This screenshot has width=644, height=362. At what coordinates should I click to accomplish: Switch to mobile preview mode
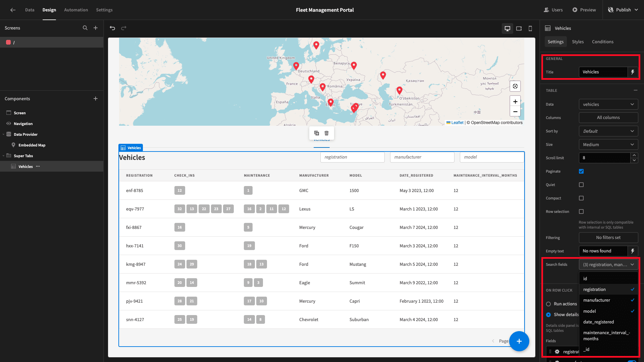coord(530,28)
